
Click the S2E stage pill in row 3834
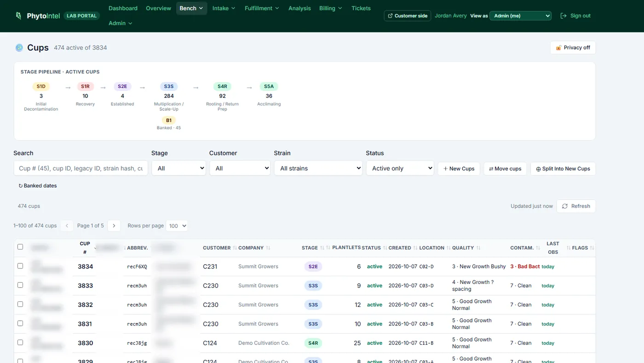(313, 267)
